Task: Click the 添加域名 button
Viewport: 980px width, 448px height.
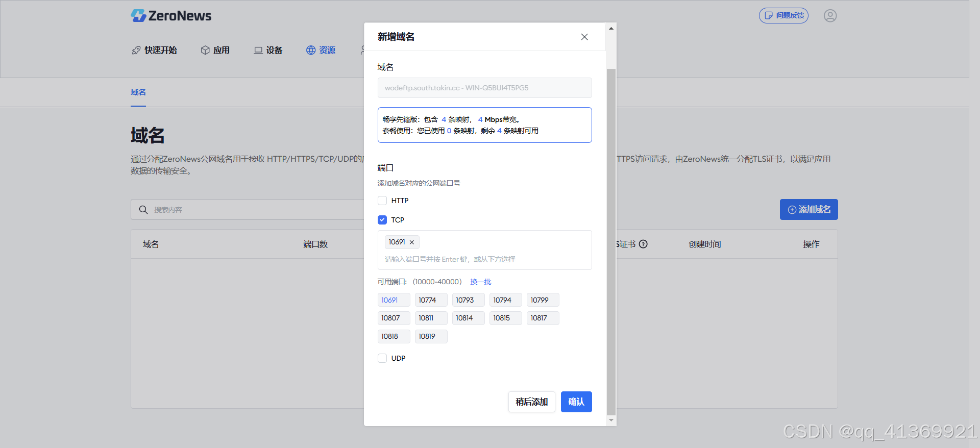Action: tap(808, 210)
